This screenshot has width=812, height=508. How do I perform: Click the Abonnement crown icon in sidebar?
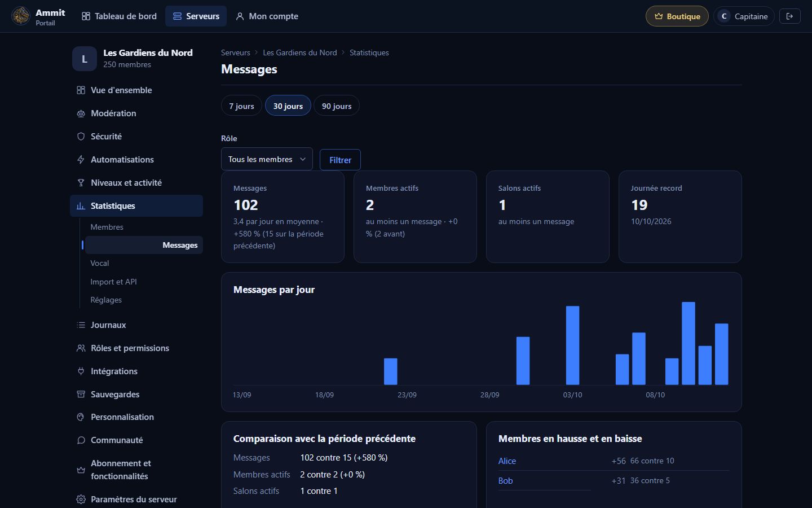81,470
